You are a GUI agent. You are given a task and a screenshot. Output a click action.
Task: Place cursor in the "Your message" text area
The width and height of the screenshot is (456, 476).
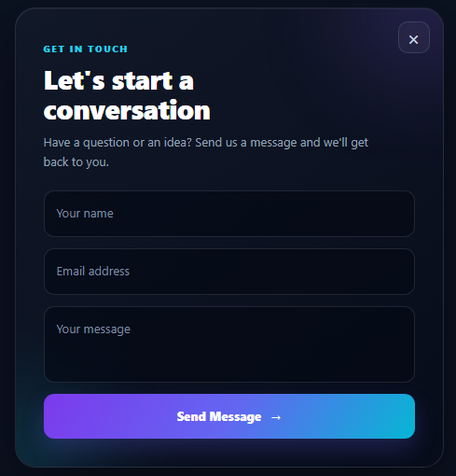[x=229, y=344]
